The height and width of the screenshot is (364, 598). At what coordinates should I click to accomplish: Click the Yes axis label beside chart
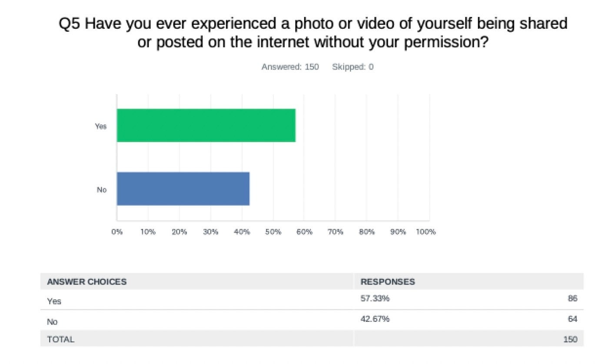coord(100,126)
